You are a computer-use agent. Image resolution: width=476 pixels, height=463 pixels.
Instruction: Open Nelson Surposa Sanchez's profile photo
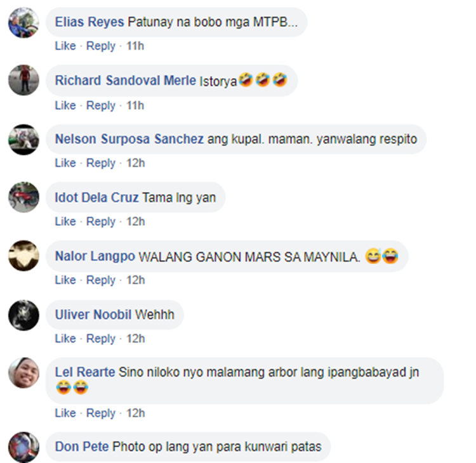click(x=23, y=140)
